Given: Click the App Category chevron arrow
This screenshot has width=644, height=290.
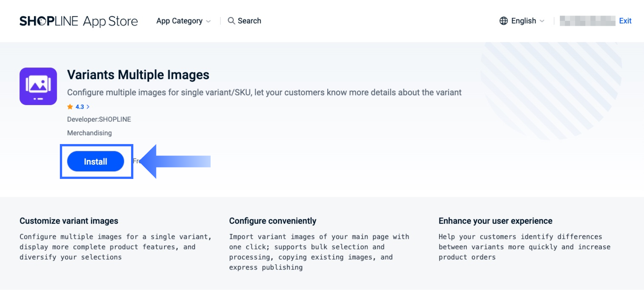Looking at the screenshot, I should click(208, 21).
